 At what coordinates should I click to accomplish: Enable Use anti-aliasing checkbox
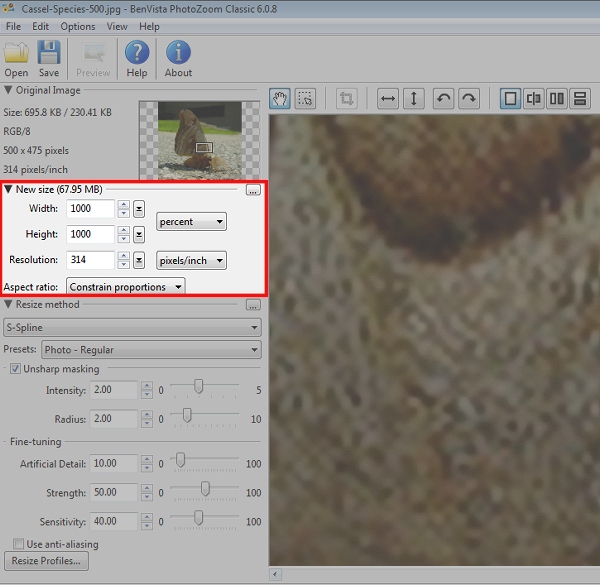coord(18,544)
